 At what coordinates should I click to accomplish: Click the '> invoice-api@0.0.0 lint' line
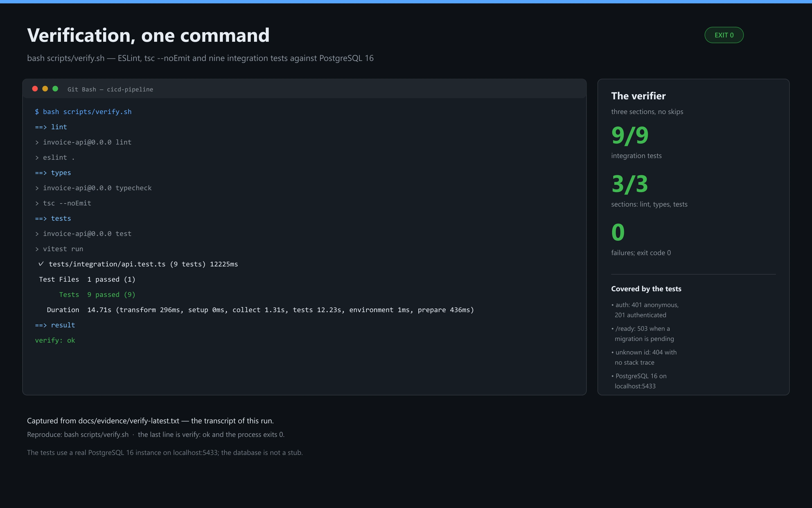[x=83, y=143]
